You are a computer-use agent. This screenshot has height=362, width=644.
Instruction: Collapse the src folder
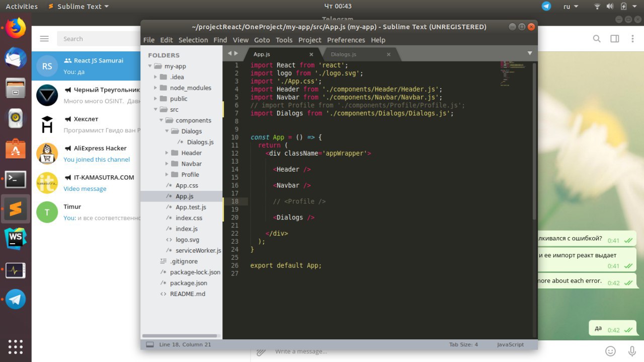(156, 109)
